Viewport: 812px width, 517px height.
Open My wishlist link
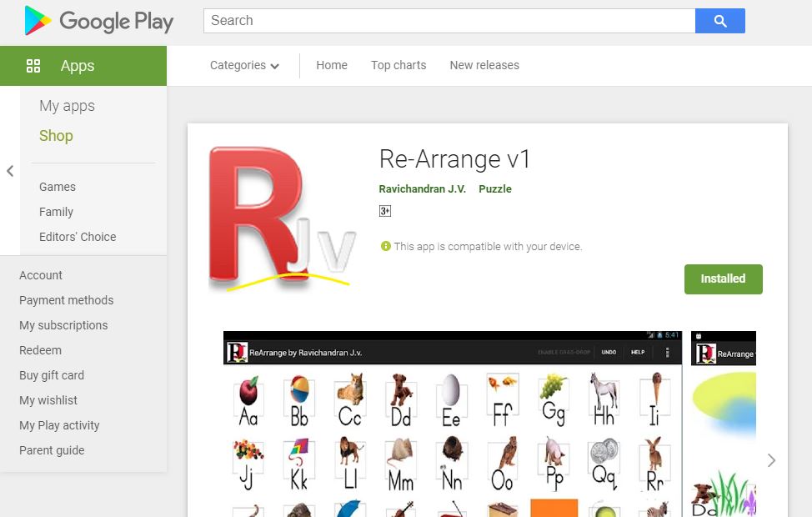click(48, 400)
